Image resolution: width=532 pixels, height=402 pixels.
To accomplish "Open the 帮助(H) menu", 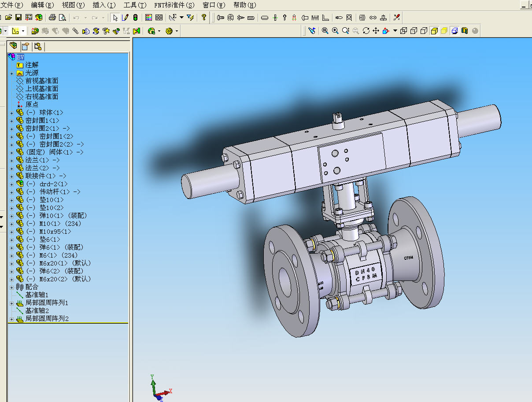I will pos(244,5).
